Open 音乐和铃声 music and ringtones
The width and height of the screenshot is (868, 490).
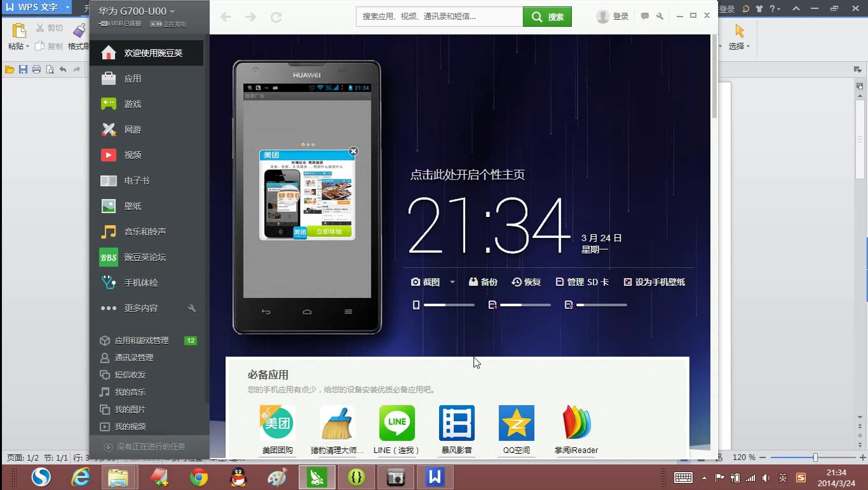click(x=146, y=232)
